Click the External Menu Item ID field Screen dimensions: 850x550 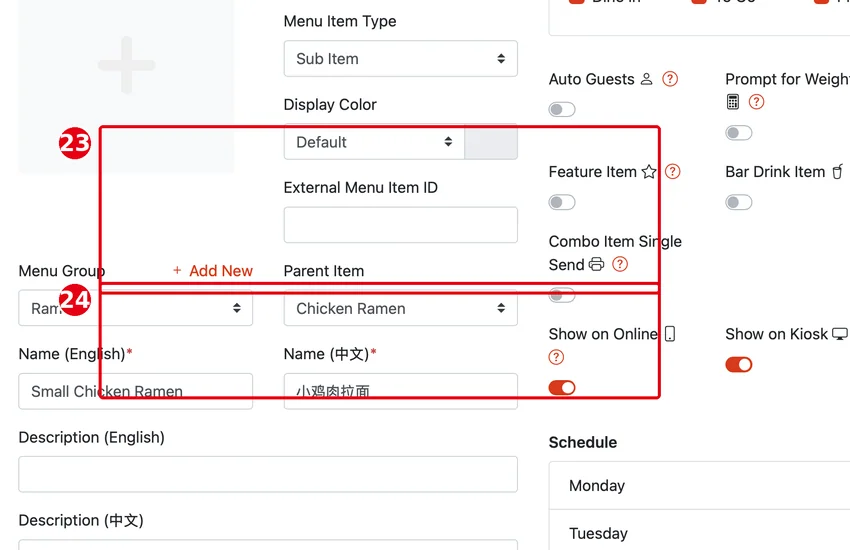pyautogui.click(x=401, y=225)
